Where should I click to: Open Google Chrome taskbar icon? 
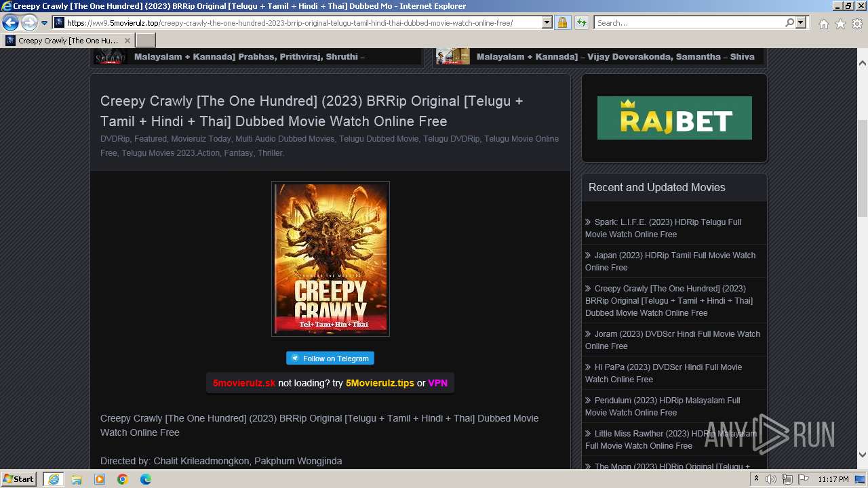[x=123, y=479]
